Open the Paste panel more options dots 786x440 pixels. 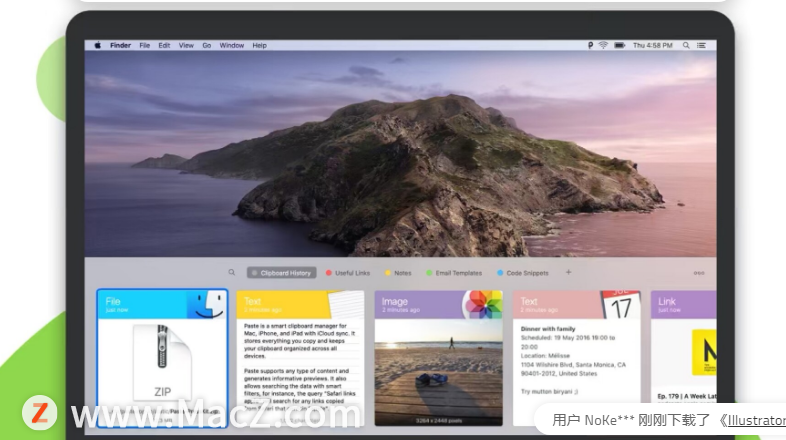[x=699, y=273]
